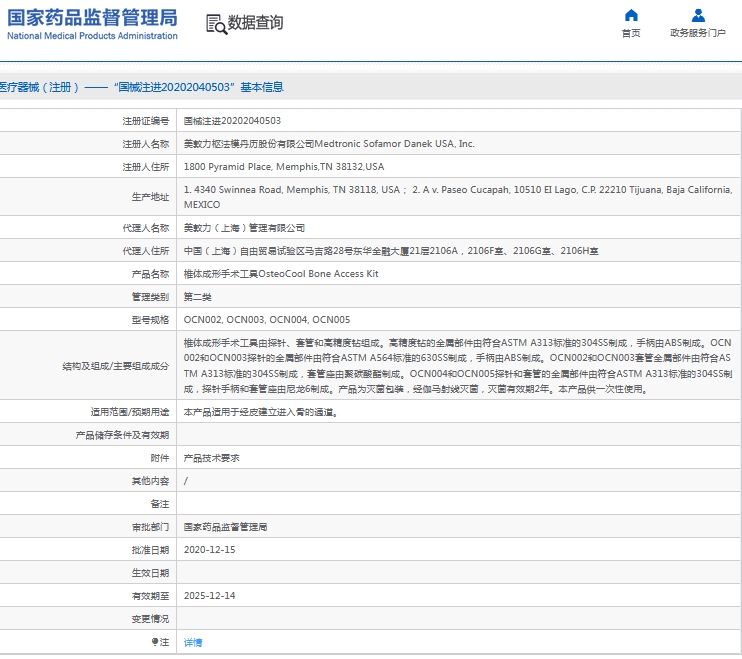
Task: Click the 批准日期 row label
Action: tap(150, 550)
